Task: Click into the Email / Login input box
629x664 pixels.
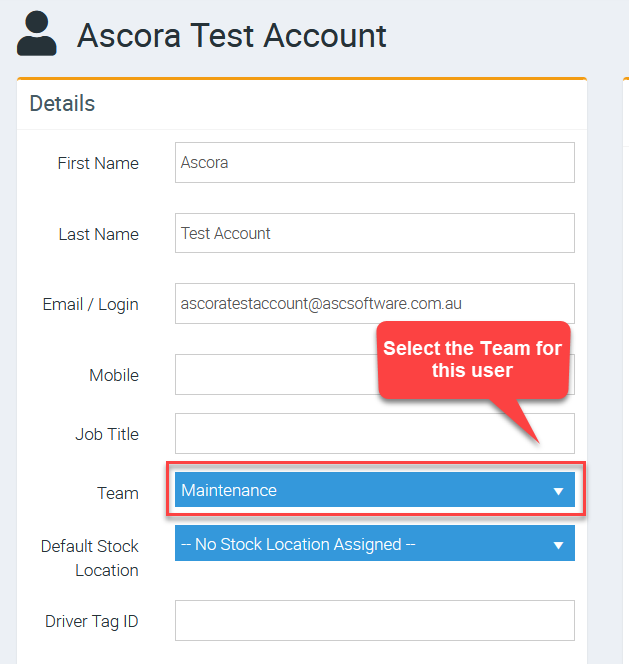Action: [x=374, y=304]
